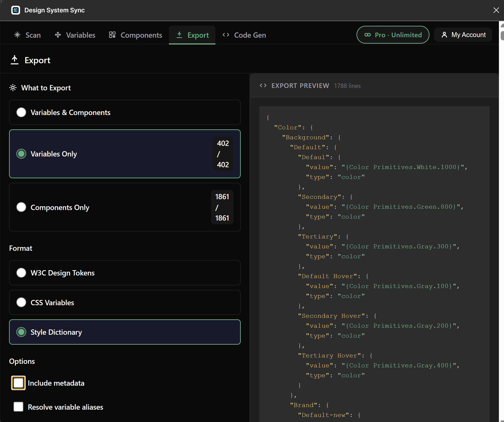Viewport: 504px width, 422px height.
Task: Click the Gray.200 value line in preview
Action: 383,326
